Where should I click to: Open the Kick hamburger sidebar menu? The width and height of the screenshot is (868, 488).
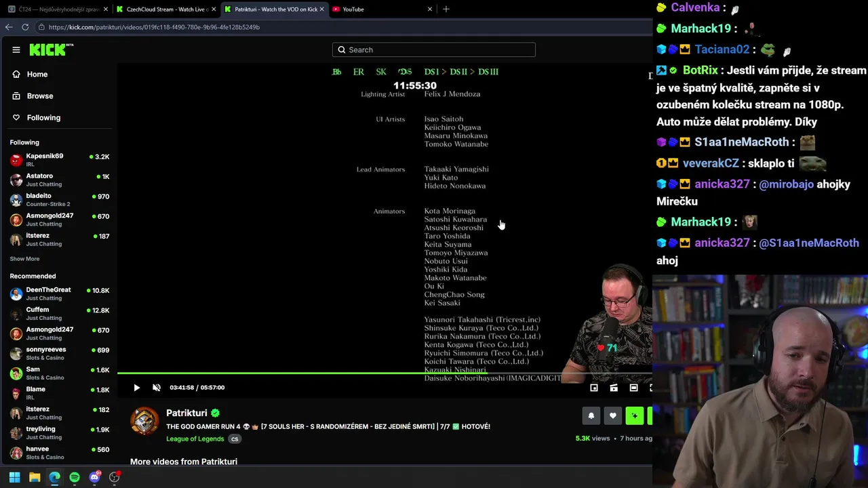click(16, 49)
